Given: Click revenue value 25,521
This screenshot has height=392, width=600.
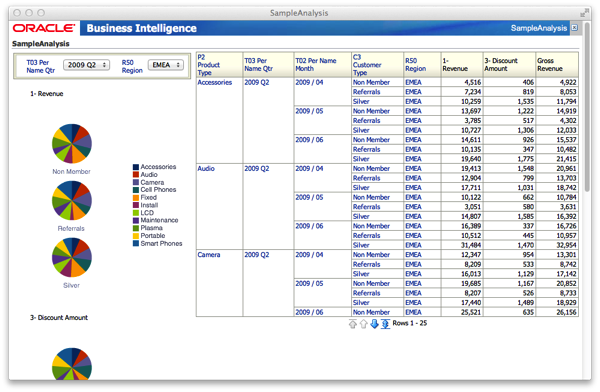Looking at the screenshot, I should (x=471, y=312).
